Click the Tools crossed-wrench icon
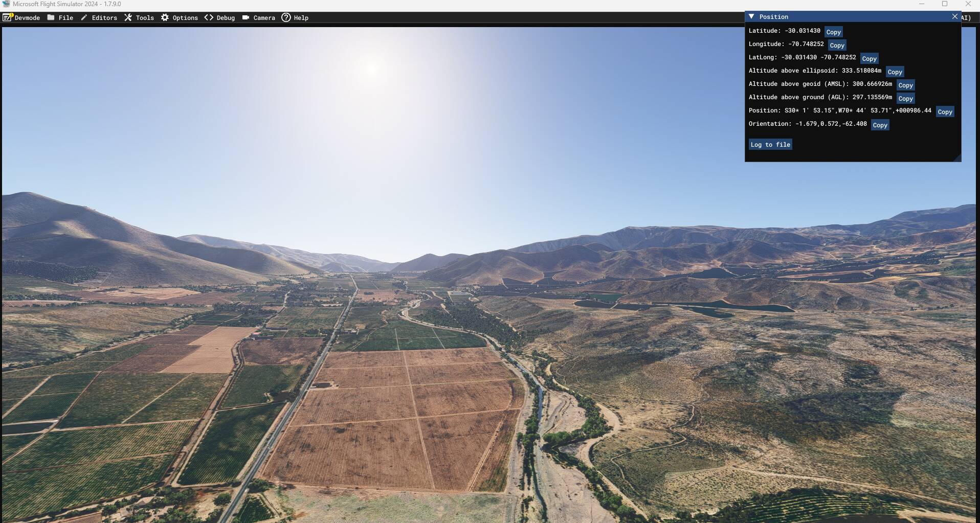The height and width of the screenshot is (523, 980). (128, 17)
